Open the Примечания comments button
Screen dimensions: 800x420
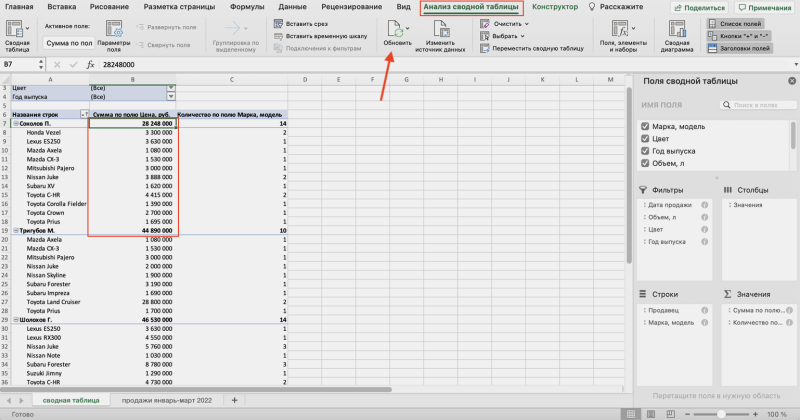(x=765, y=8)
